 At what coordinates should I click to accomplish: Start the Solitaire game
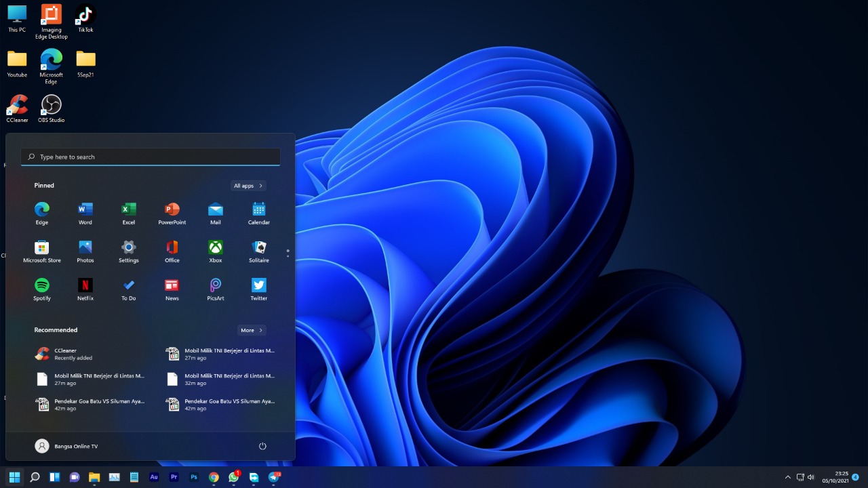[x=259, y=251]
